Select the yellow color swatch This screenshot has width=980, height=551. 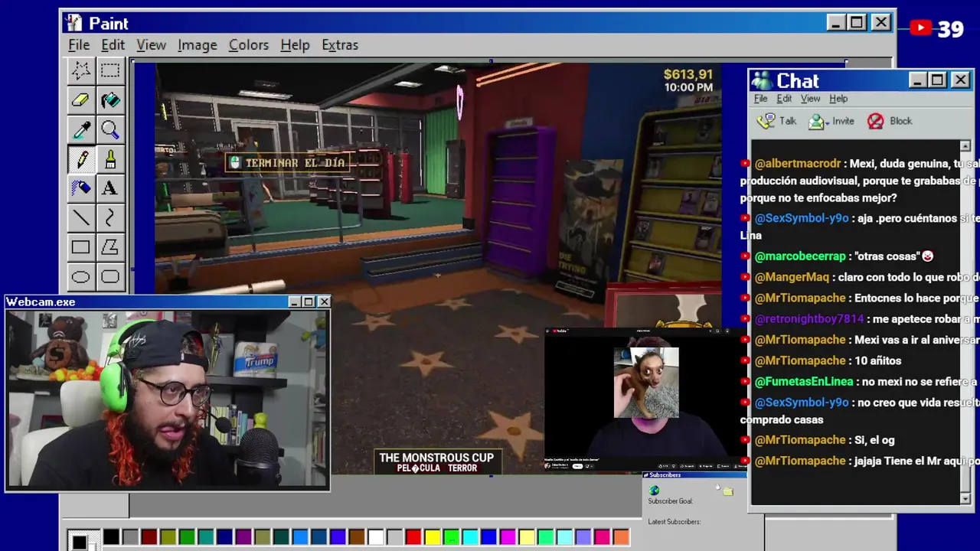tap(433, 537)
